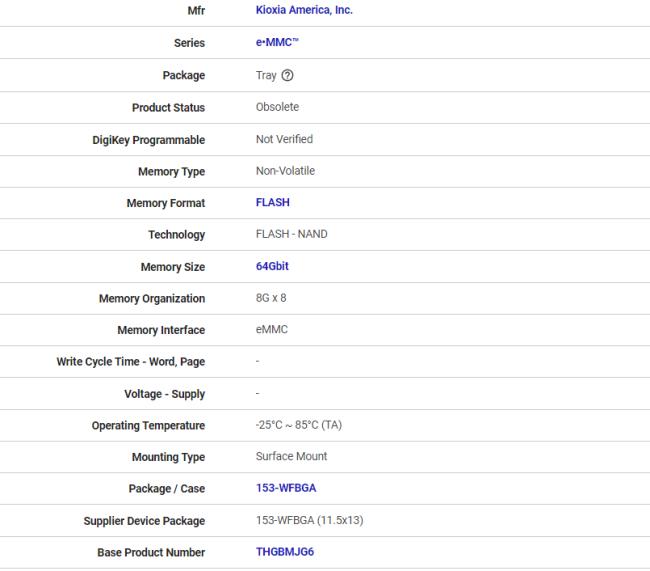Click the Not Verified programmable value
The width and height of the screenshot is (650, 571).
coord(284,139)
